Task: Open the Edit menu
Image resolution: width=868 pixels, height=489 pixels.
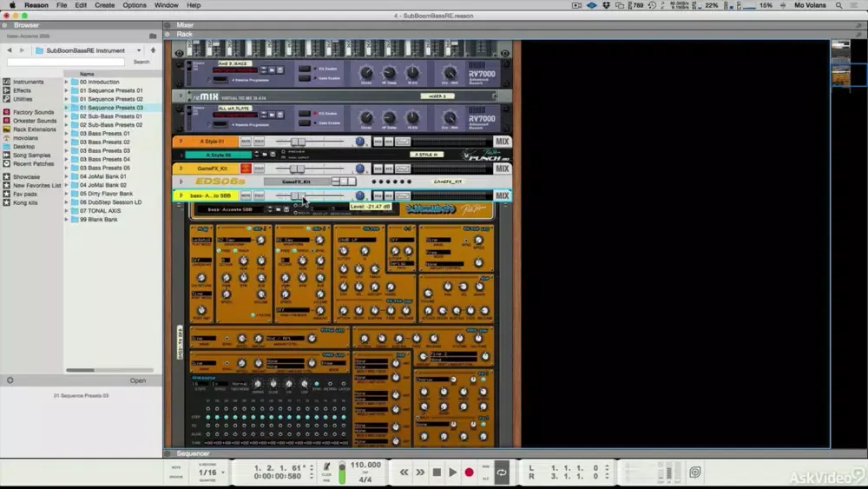Action: 81,5
